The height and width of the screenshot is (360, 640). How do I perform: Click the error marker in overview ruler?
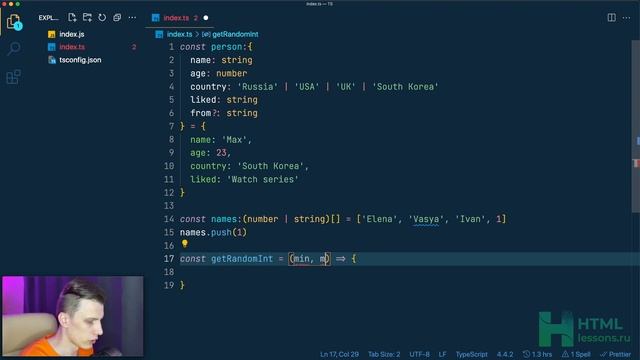[x=636, y=163]
